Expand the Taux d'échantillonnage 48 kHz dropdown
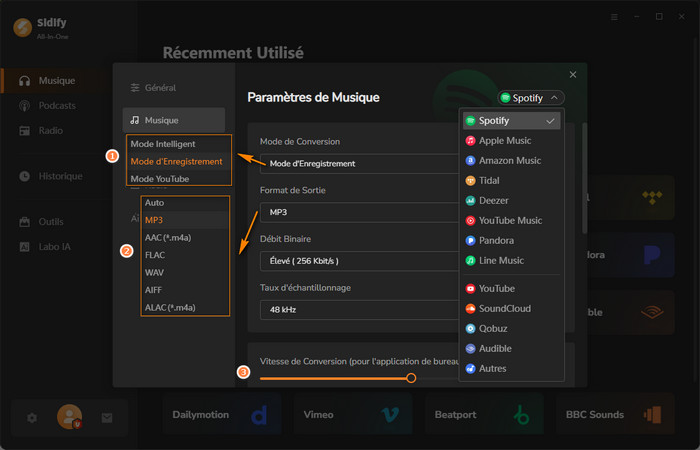Screen dimensions: 700x450 pyautogui.click(x=355, y=310)
